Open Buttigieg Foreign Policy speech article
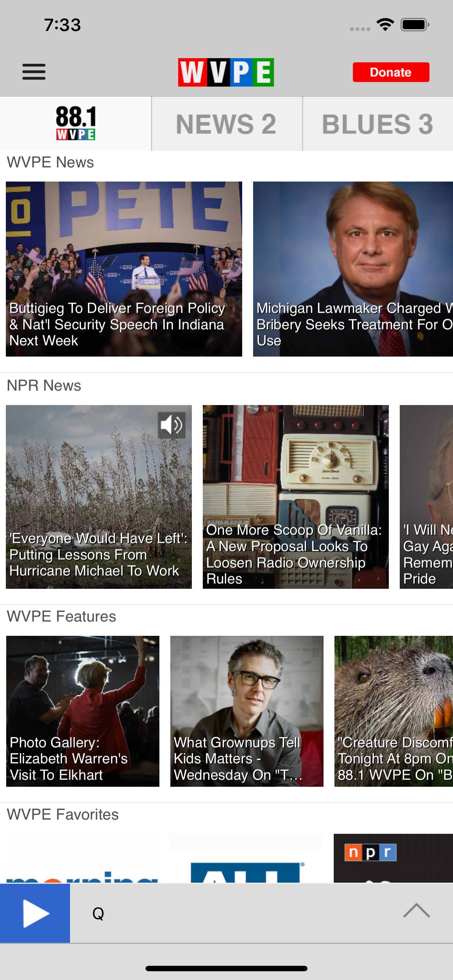 [124, 269]
